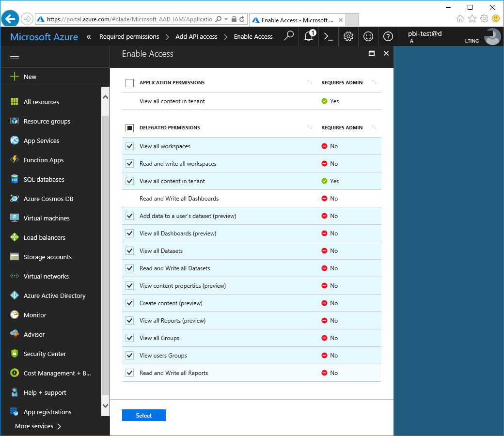Toggle the hamburger menu in sidebar
Screen dimensions: 504x436
tap(15, 57)
